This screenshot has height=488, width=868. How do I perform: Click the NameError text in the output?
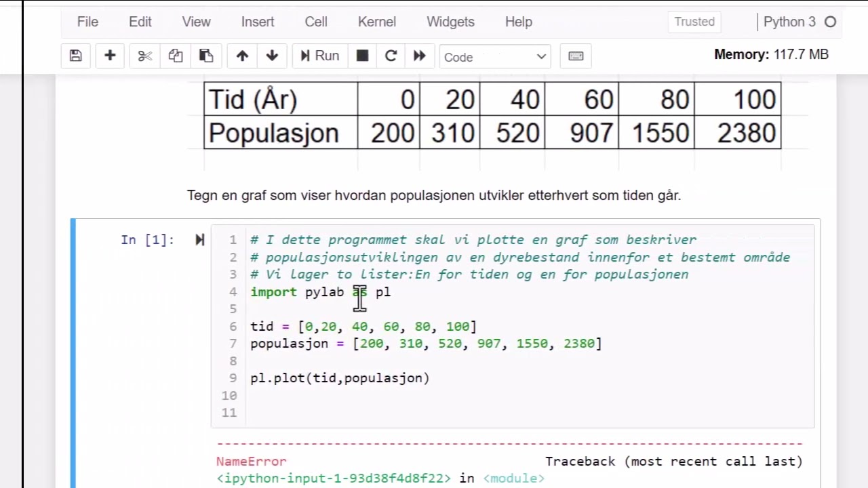pyautogui.click(x=252, y=462)
